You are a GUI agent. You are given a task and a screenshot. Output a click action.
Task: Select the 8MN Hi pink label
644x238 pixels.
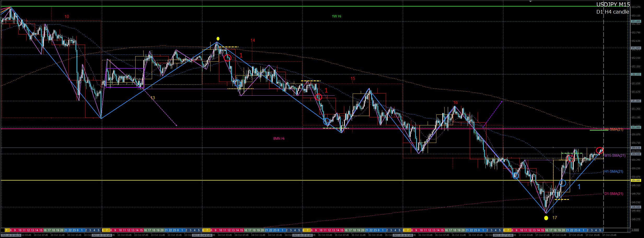(x=279, y=138)
